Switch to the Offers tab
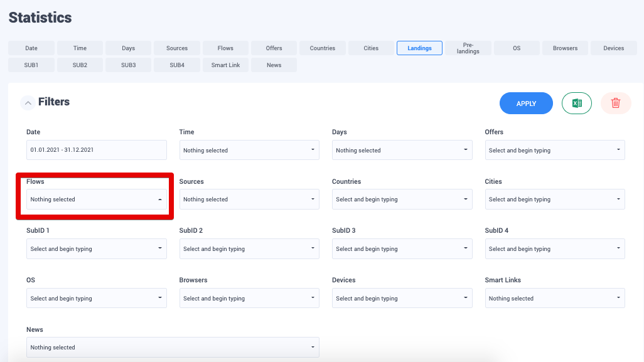Viewport: 644px width, 362px height. pyautogui.click(x=274, y=48)
